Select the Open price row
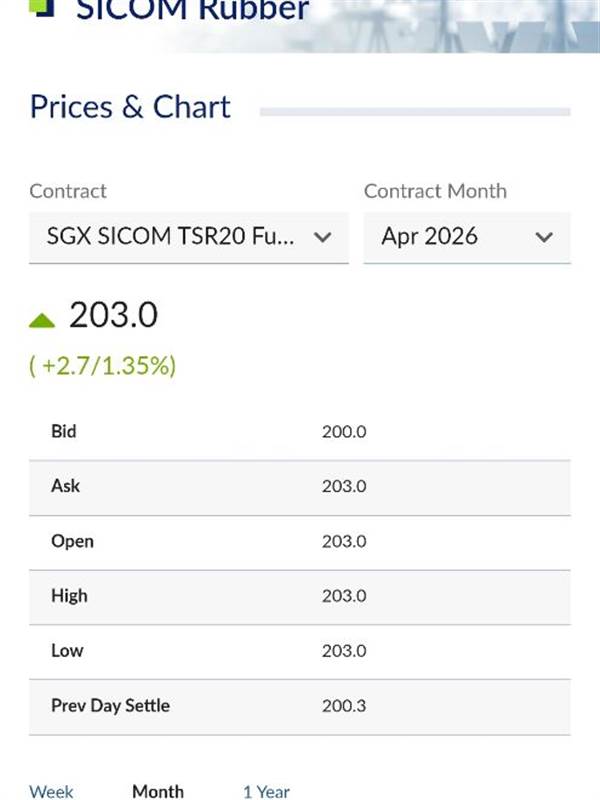The height and width of the screenshot is (800, 600). coord(300,541)
